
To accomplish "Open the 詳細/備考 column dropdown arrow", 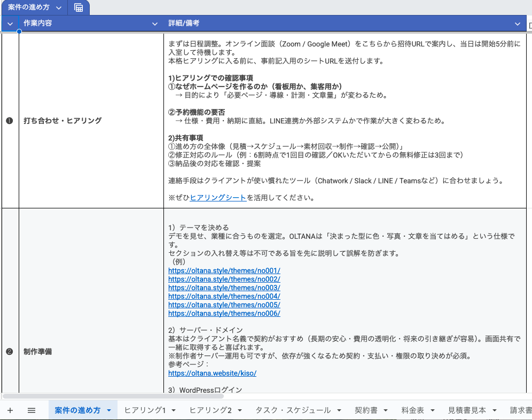I will point(517,24).
